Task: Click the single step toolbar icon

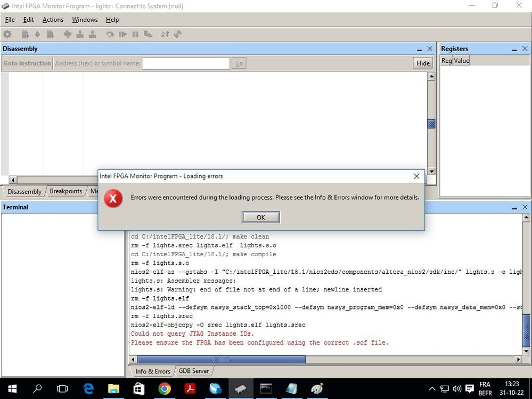Action: point(110,34)
